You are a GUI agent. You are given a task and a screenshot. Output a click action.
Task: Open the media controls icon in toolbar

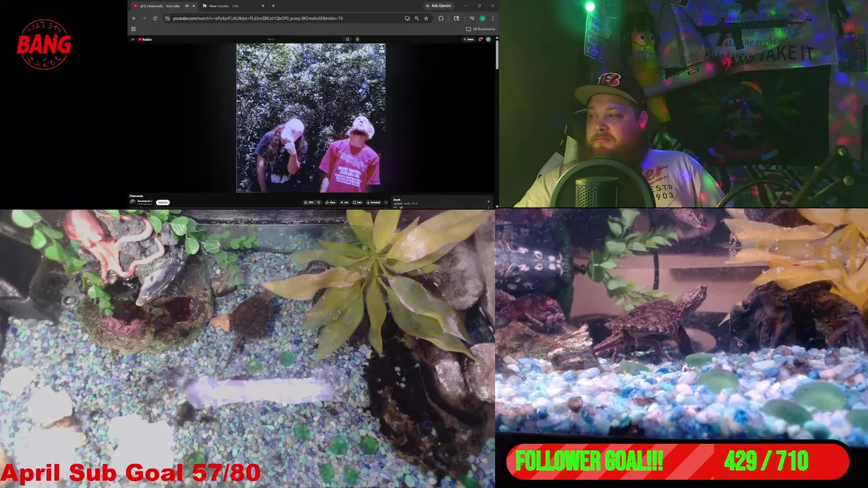[x=472, y=18]
